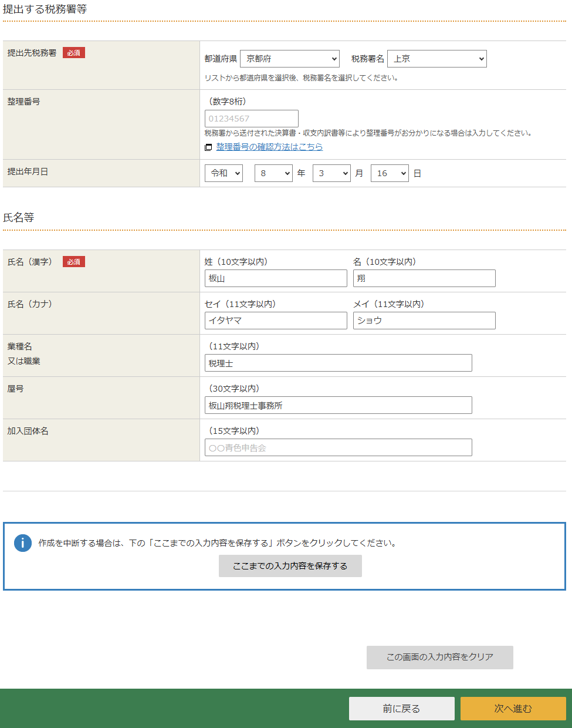Click the 整理番号 eight-digit input field
Viewport: 572px width, 728px height.
coord(251,119)
